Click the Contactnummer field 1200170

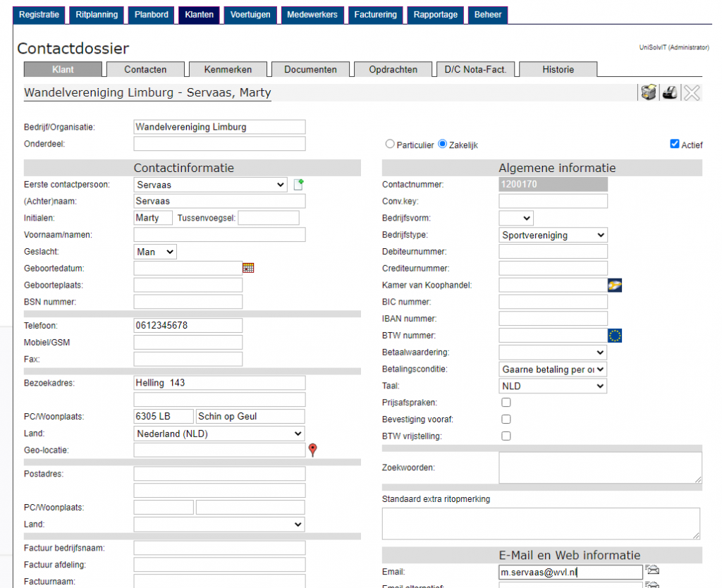[x=553, y=184]
